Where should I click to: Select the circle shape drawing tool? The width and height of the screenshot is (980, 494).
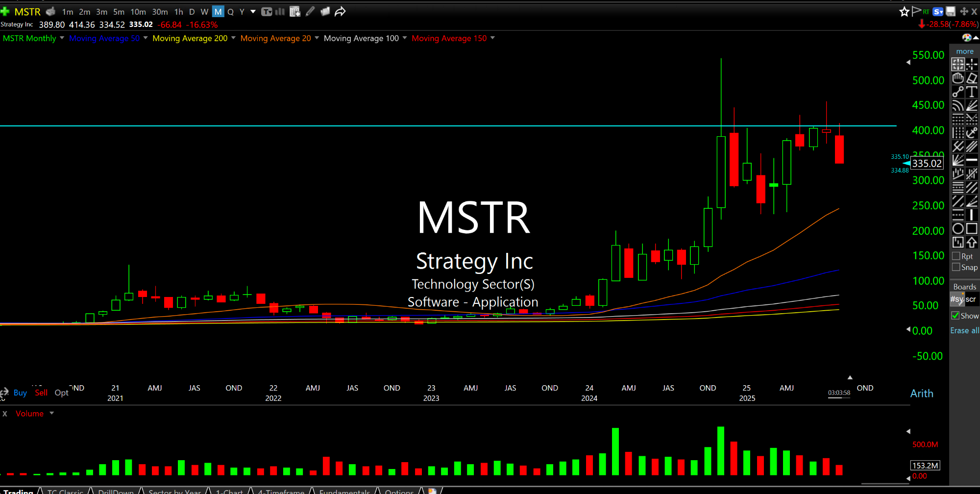958,229
